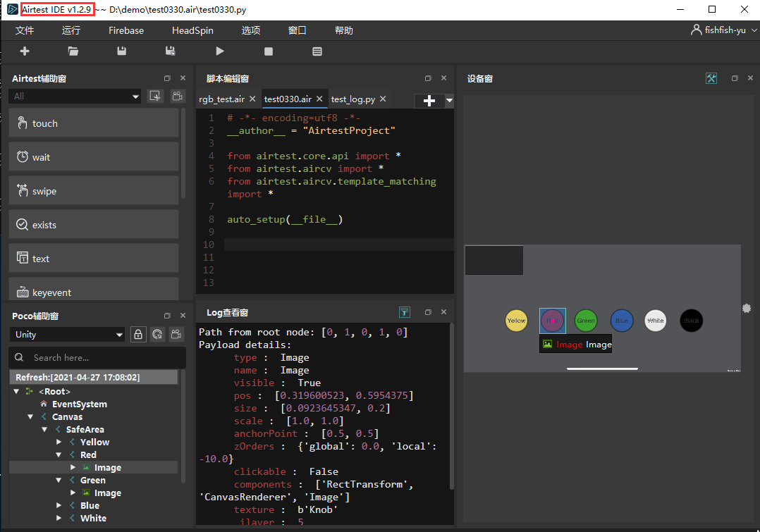Open the 窗口 menu

click(x=297, y=30)
